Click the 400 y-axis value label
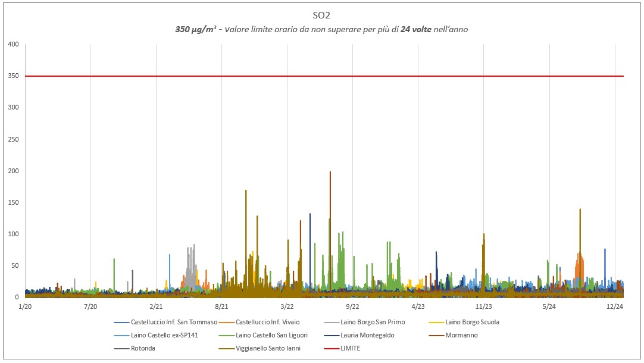This screenshot has width=644, height=363. (x=13, y=45)
